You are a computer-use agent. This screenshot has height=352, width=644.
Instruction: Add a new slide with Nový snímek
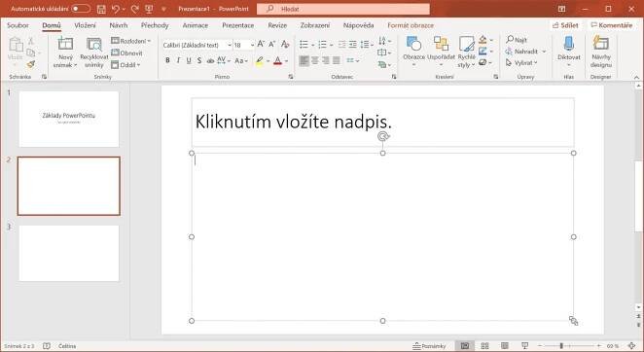tap(65, 53)
